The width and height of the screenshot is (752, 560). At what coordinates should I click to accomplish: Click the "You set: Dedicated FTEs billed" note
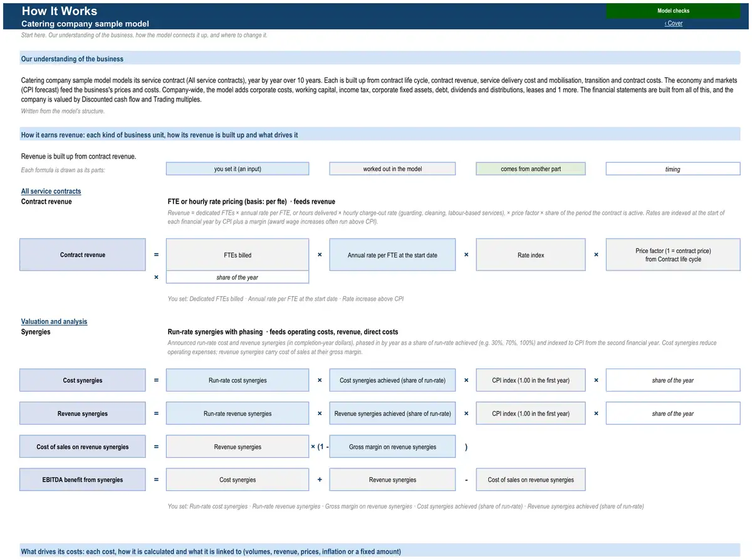[286, 299]
